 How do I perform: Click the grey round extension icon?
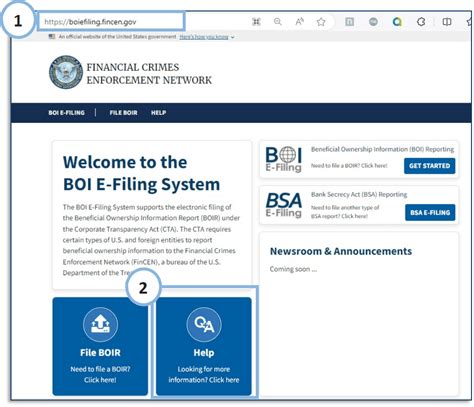[373, 22]
